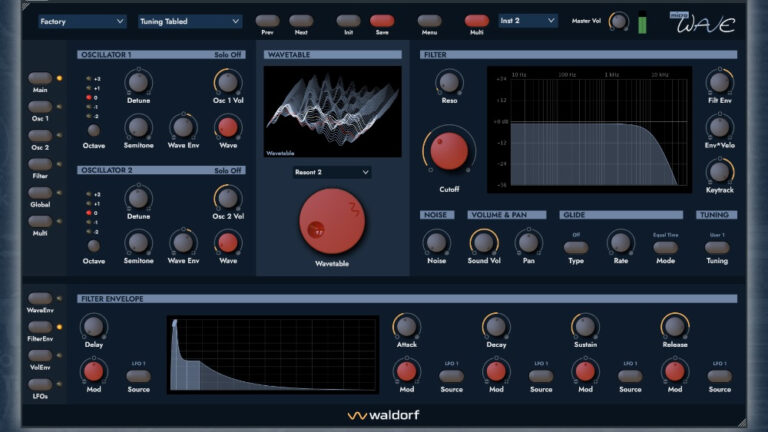Click the Filter Envelope Sustain knob
This screenshot has height=432, width=768.
[585, 327]
